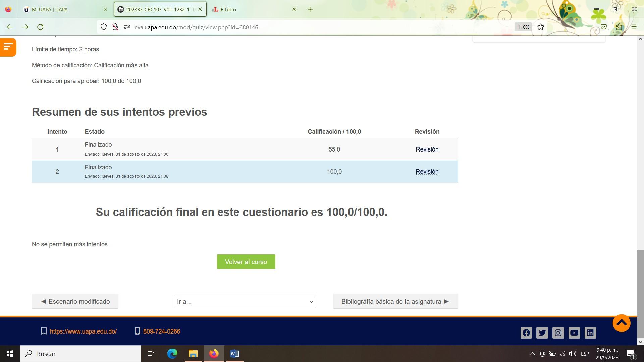This screenshot has height=362, width=644.
Task: Show hidden system tray icons chevron
Action: 532,354
